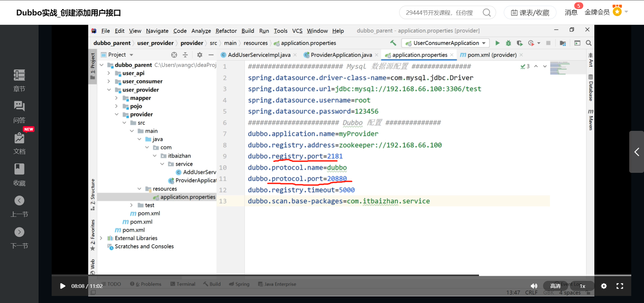Go to previous lesson 上一节
The width and height of the screenshot is (644, 303).
pyautogui.click(x=19, y=206)
